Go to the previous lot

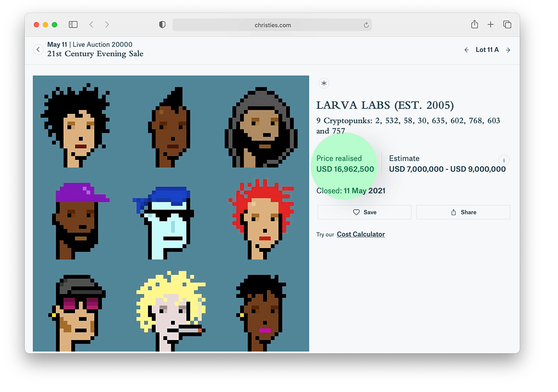click(466, 50)
